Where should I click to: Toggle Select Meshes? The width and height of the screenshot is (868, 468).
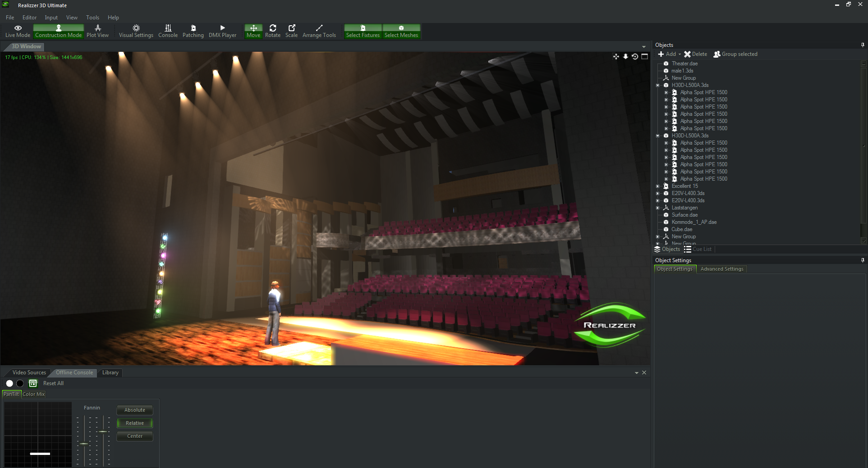click(401, 31)
